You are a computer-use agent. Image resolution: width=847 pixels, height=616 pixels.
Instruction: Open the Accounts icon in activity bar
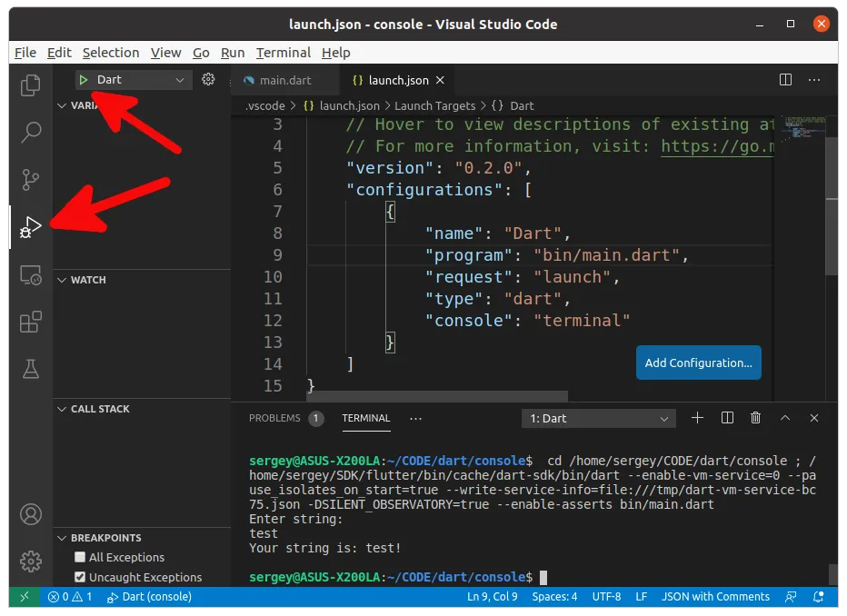point(30,514)
